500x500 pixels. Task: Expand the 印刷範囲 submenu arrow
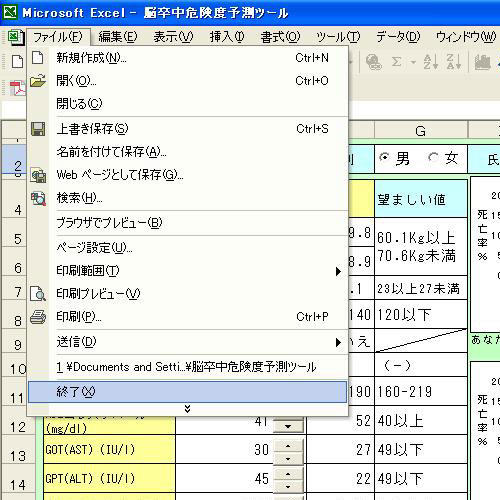click(338, 271)
